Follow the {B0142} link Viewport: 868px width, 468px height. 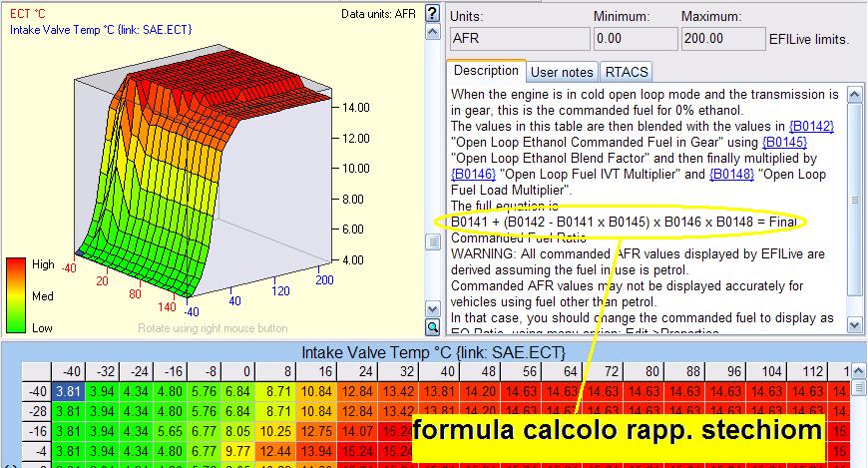click(x=811, y=127)
